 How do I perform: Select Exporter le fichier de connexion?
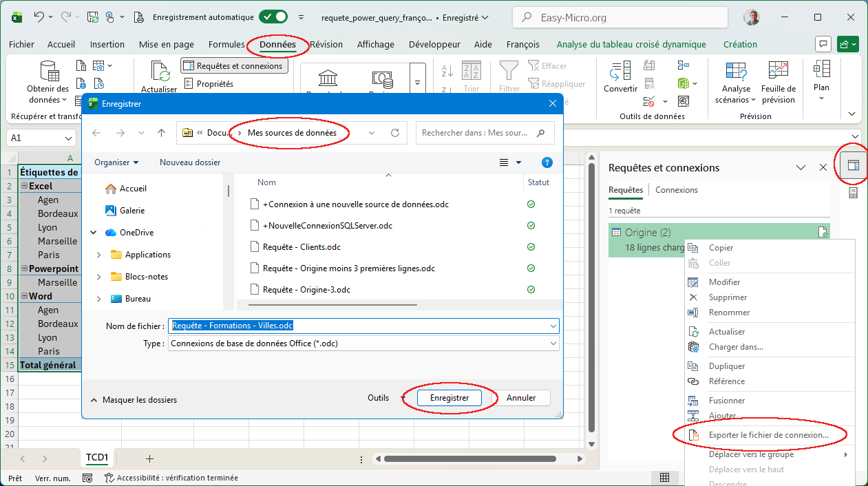[x=768, y=435]
